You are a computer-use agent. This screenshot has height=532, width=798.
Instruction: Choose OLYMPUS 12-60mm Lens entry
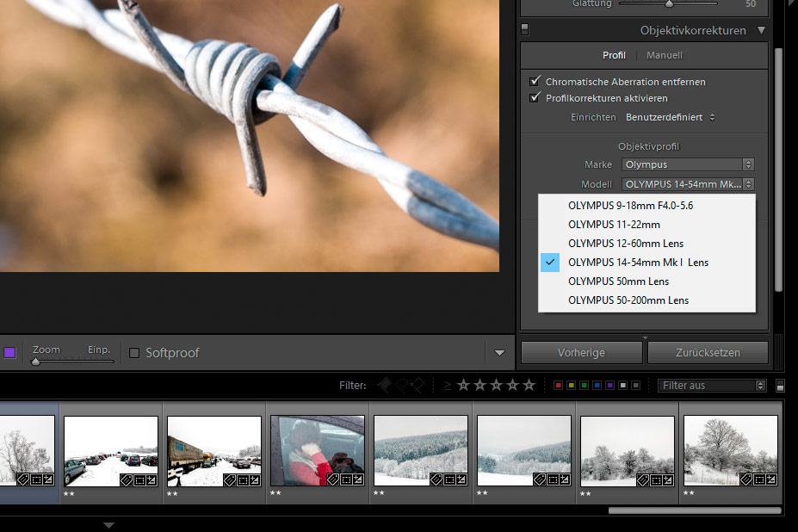646,244
